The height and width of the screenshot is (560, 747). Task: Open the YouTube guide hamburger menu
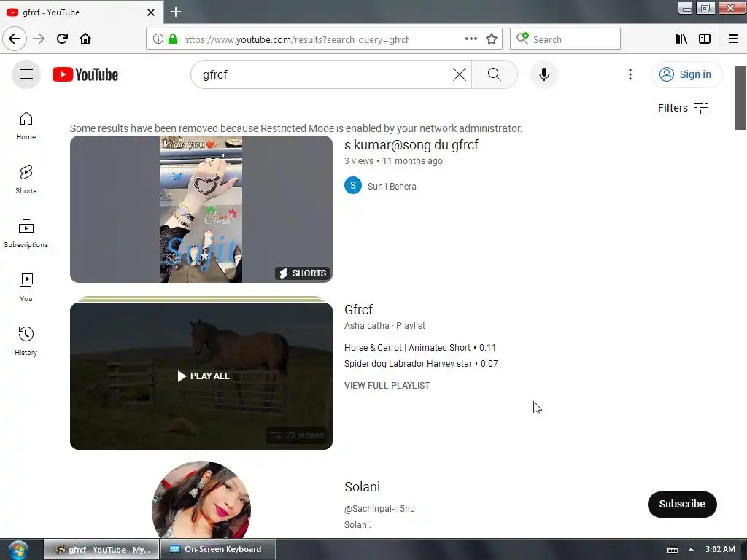26,74
